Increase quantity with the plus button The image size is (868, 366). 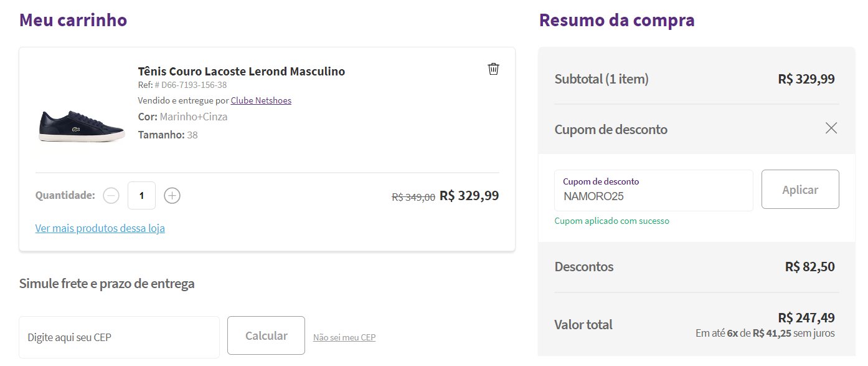point(172,196)
